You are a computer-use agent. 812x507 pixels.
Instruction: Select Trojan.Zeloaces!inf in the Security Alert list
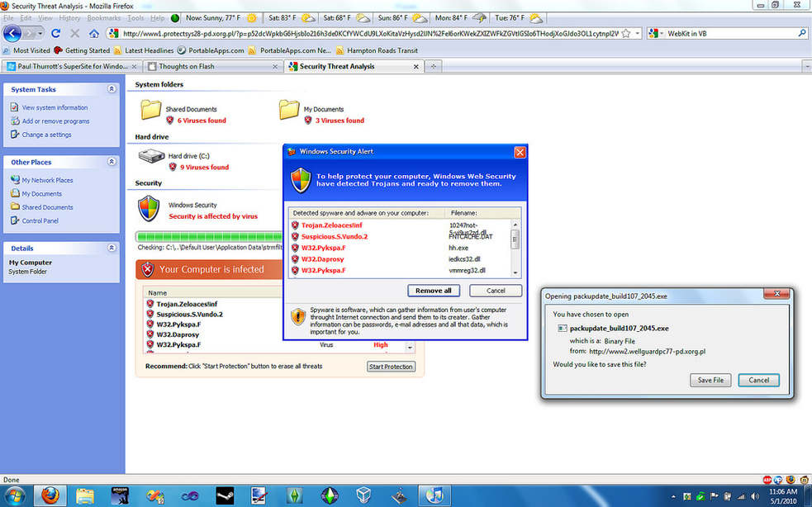pos(331,225)
